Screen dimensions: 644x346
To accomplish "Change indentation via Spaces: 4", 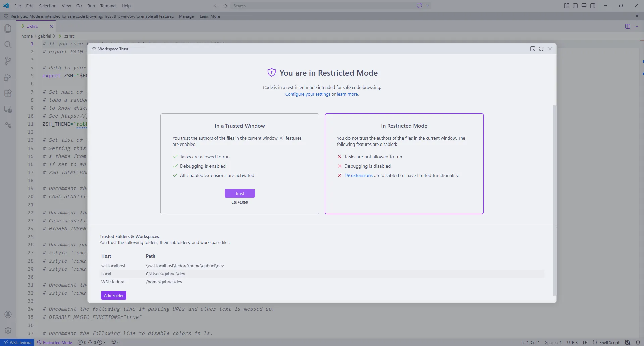I will [553, 342].
